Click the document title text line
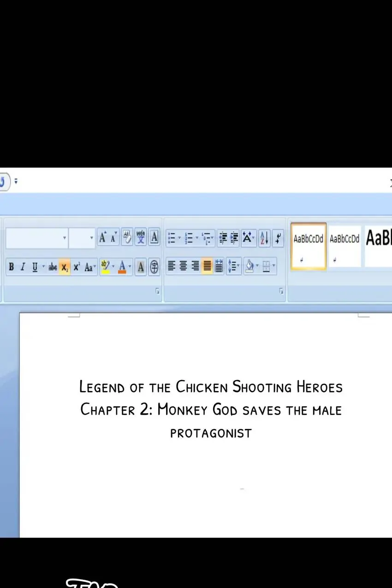This screenshot has height=588, width=392. pyautogui.click(x=211, y=386)
